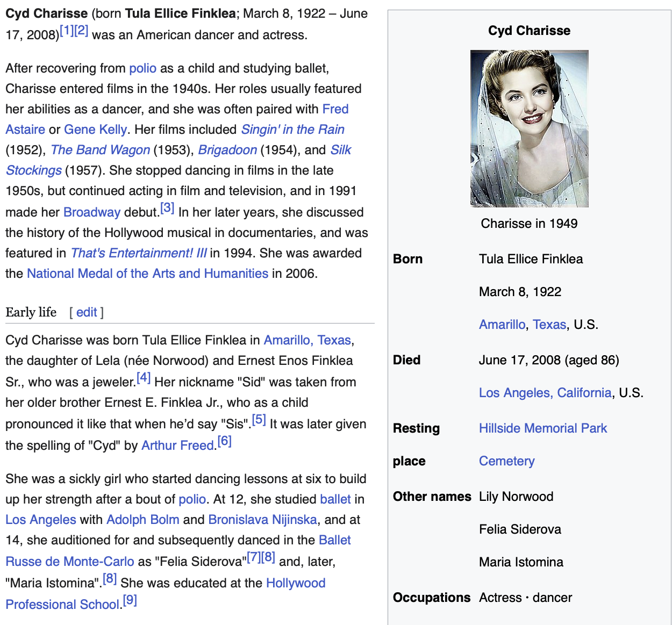Open National Medal of the Arts link
This screenshot has height=625, width=672.
[x=147, y=274]
